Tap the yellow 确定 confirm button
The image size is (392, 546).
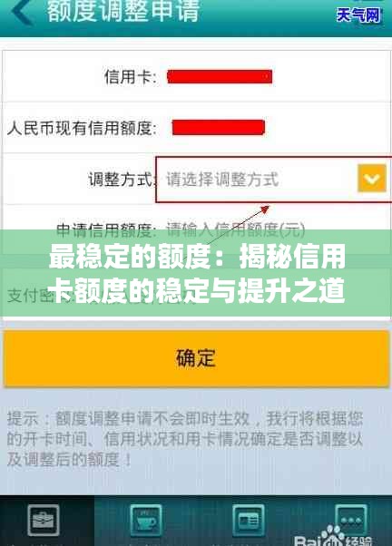pos(196,358)
